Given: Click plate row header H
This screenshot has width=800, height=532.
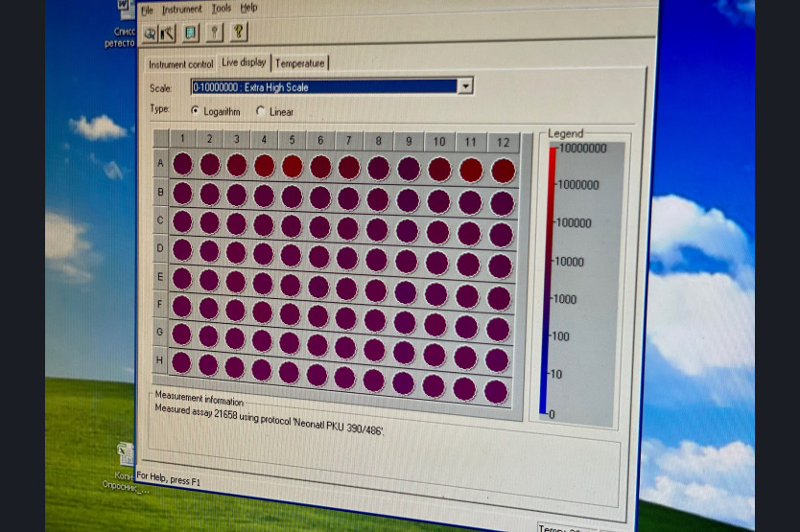Looking at the screenshot, I should 159,360.
